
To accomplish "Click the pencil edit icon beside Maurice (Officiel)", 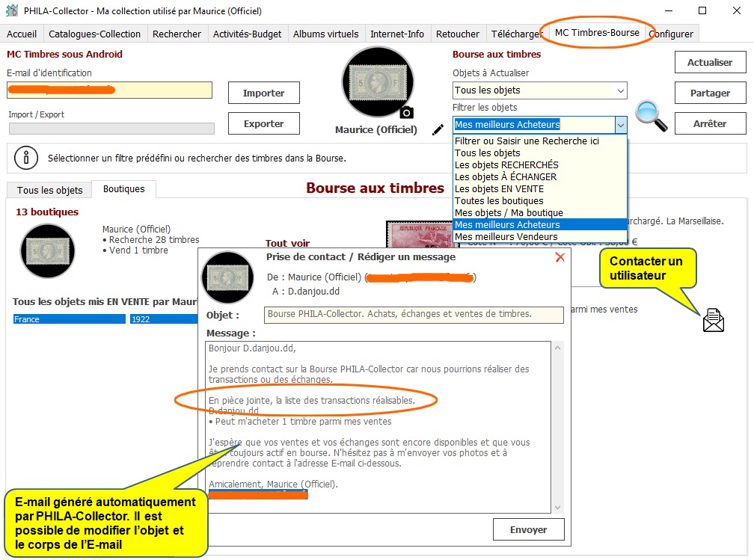I will [438, 130].
